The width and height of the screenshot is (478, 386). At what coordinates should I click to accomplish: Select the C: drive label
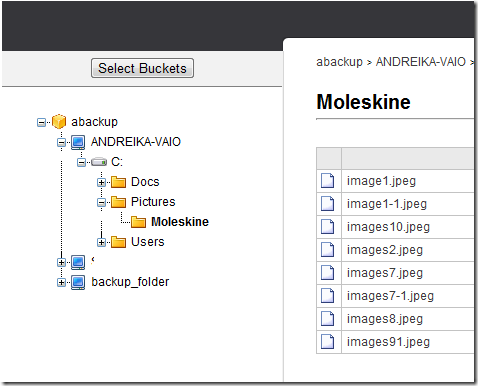(117, 162)
